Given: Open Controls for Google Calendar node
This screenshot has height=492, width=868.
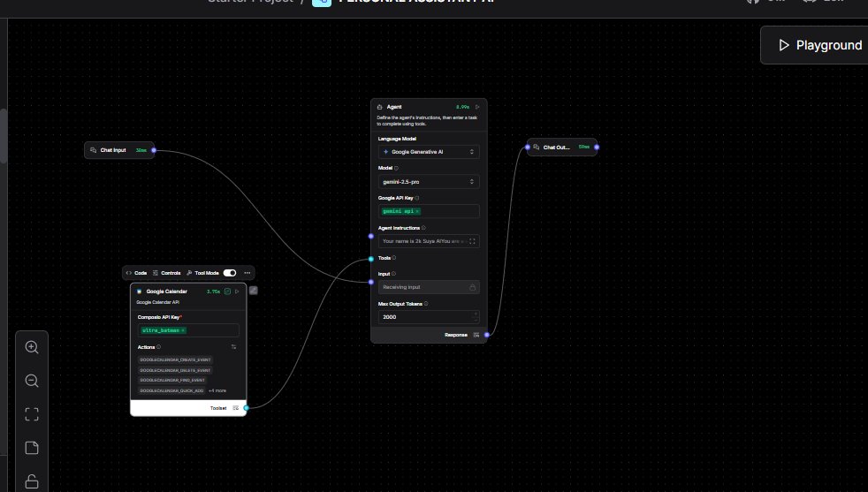Looking at the screenshot, I should (x=167, y=273).
